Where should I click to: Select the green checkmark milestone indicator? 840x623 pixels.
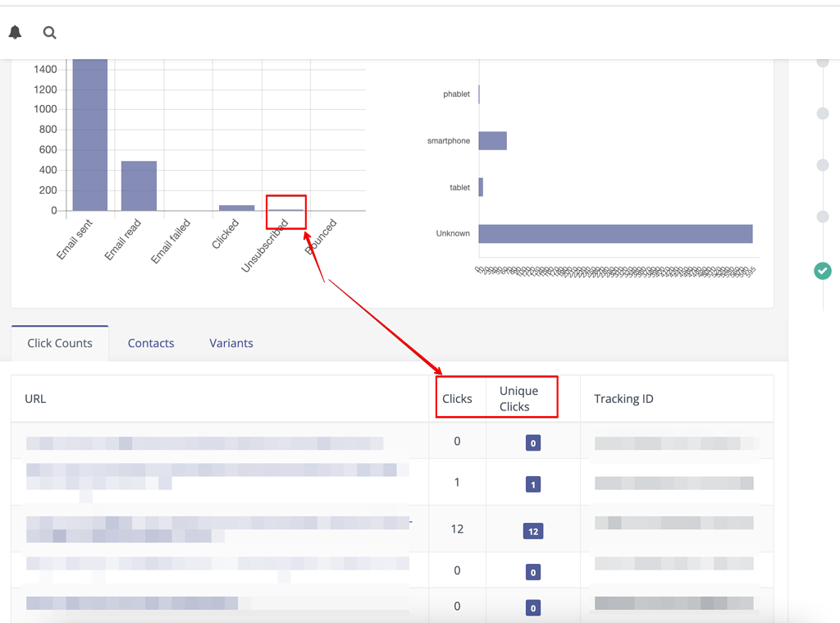(x=823, y=271)
